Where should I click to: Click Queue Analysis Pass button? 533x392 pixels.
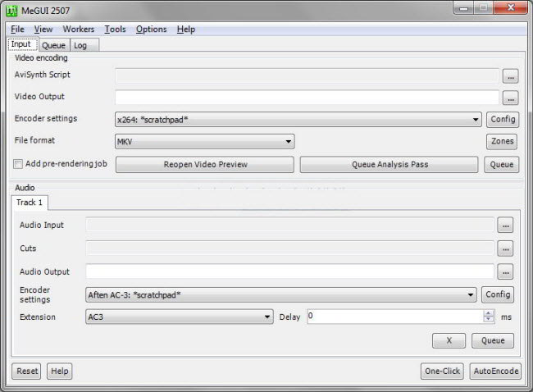click(x=389, y=165)
